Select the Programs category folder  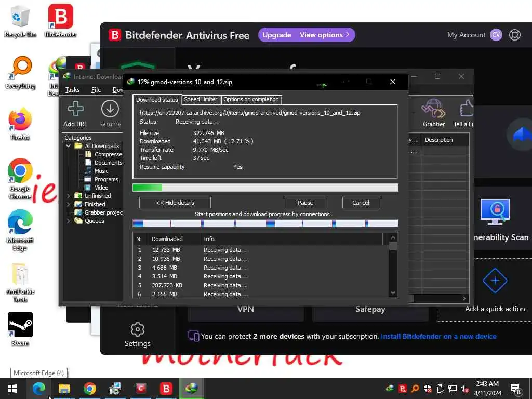[x=102, y=179]
